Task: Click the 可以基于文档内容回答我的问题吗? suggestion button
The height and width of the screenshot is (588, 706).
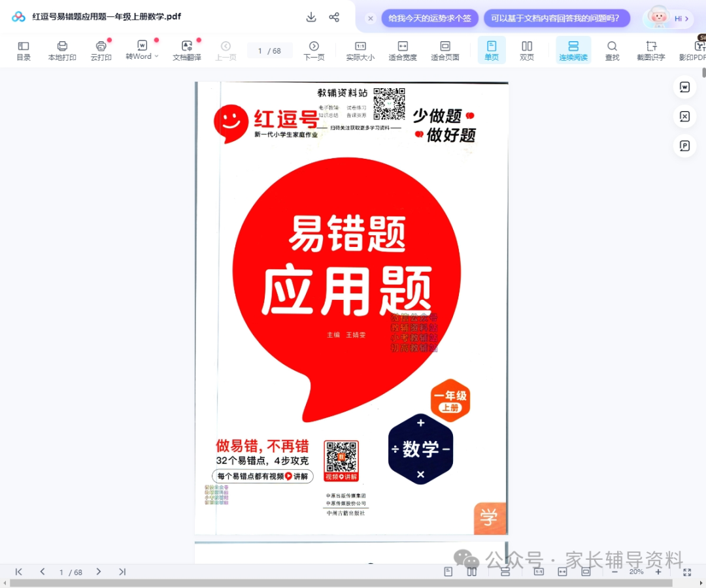Action: (x=556, y=18)
